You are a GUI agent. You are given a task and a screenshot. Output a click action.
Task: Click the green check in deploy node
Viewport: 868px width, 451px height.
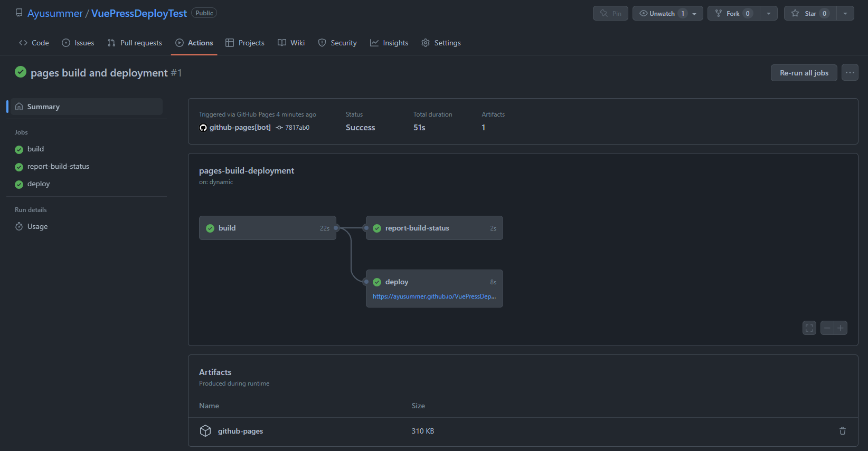pyautogui.click(x=377, y=282)
